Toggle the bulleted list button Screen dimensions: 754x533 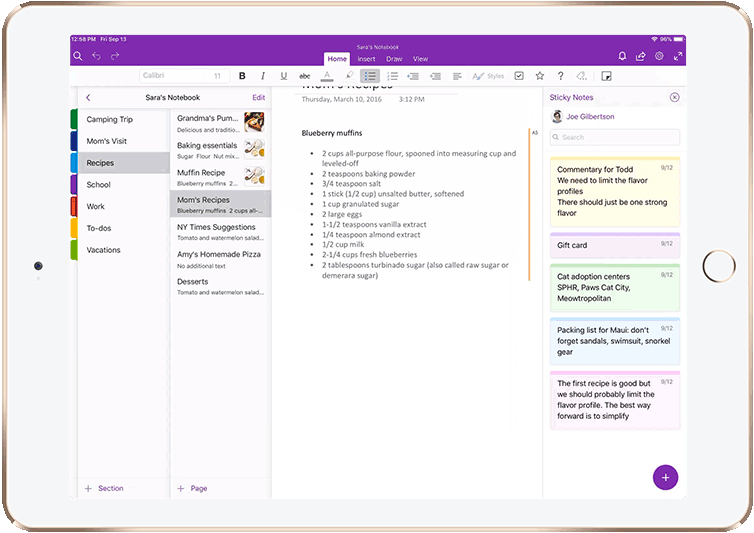[x=369, y=76]
